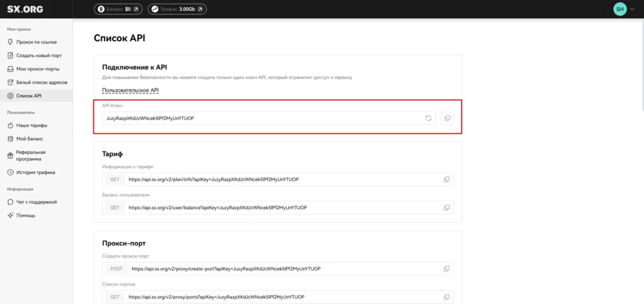
Task: Copy the plan info GET URL
Action: tap(447, 179)
